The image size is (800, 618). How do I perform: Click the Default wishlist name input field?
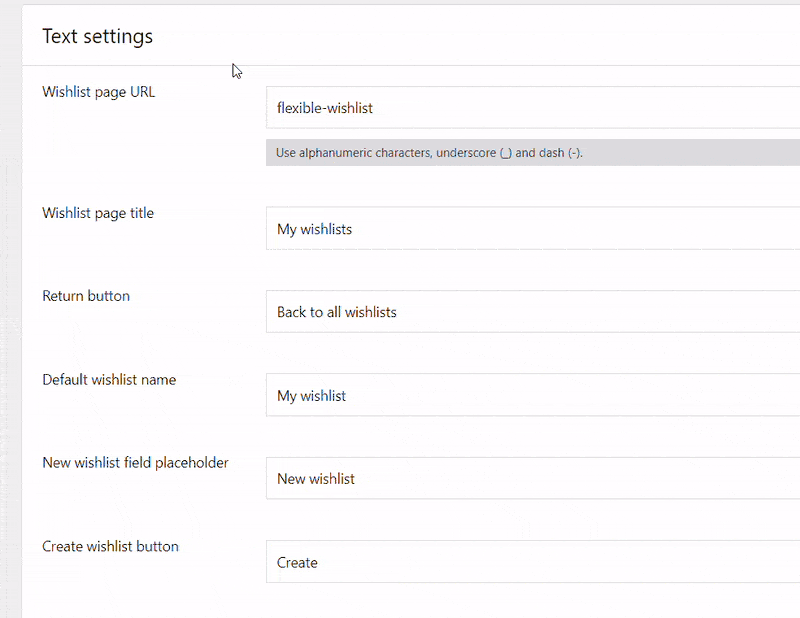click(533, 395)
